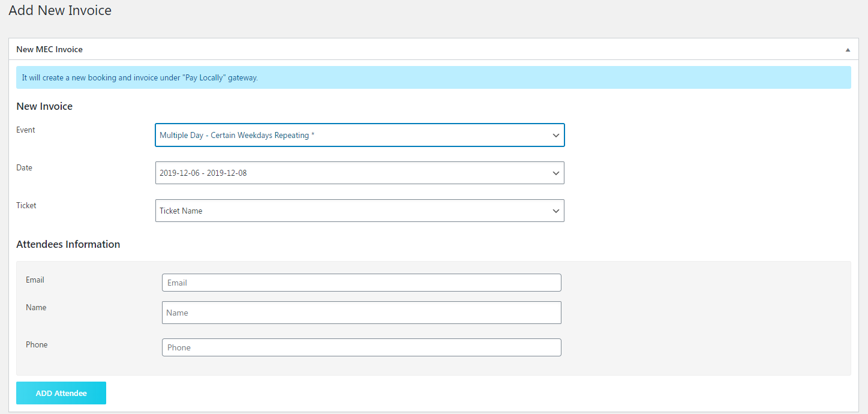Click the Attendees Information heading
This screenshot has height=414, width=868.
pyautogui.click(x=68, y=244)
